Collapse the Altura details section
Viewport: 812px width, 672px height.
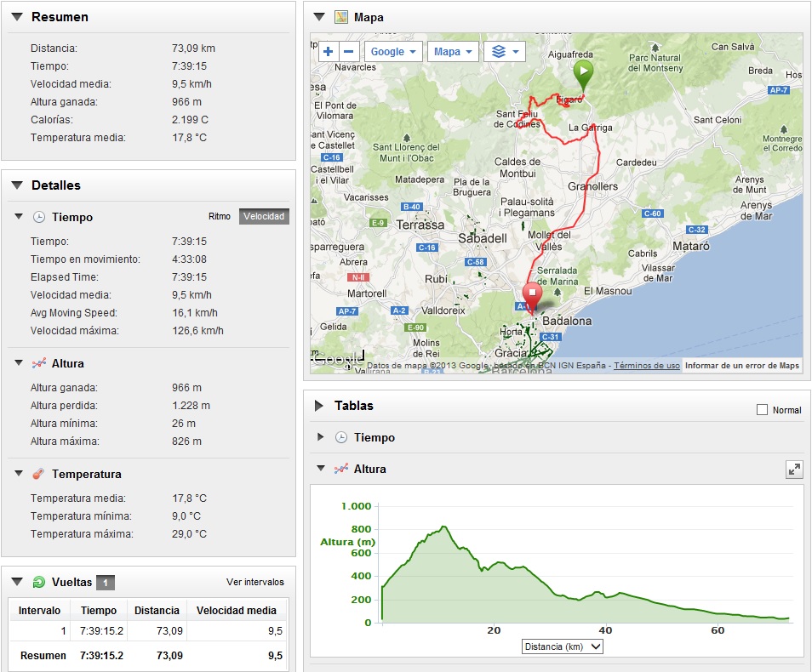(19, 363)
